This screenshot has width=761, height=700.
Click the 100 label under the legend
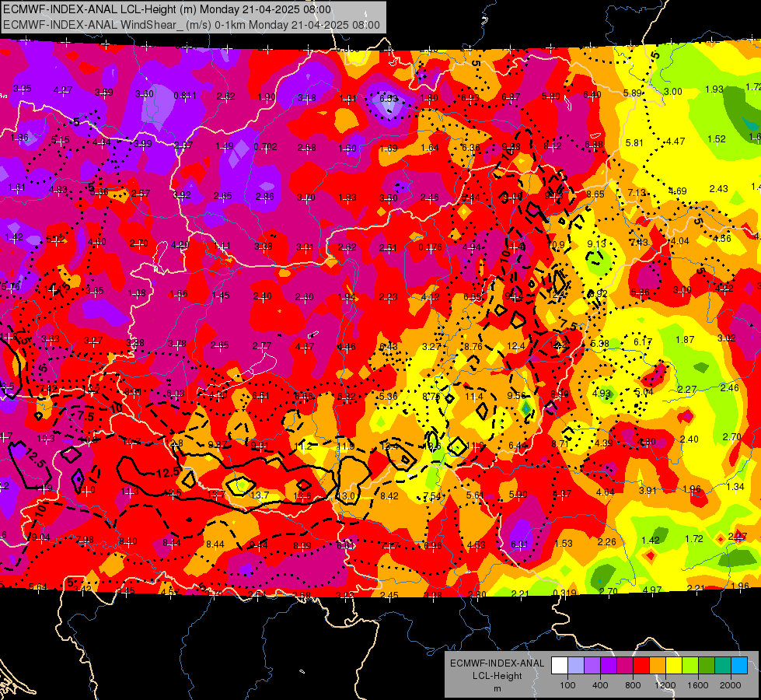coord(567,685)
